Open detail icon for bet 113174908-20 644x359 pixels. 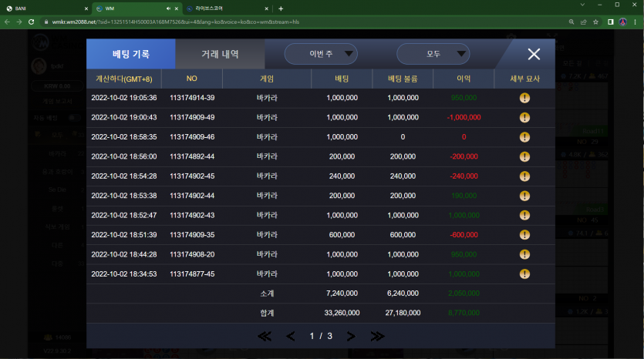(524, 254)
